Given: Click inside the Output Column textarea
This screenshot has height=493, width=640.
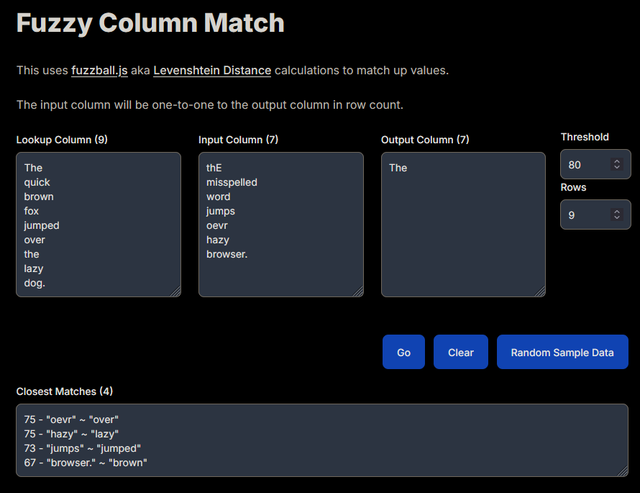Looking at the screenshot, I should point(463,224).
